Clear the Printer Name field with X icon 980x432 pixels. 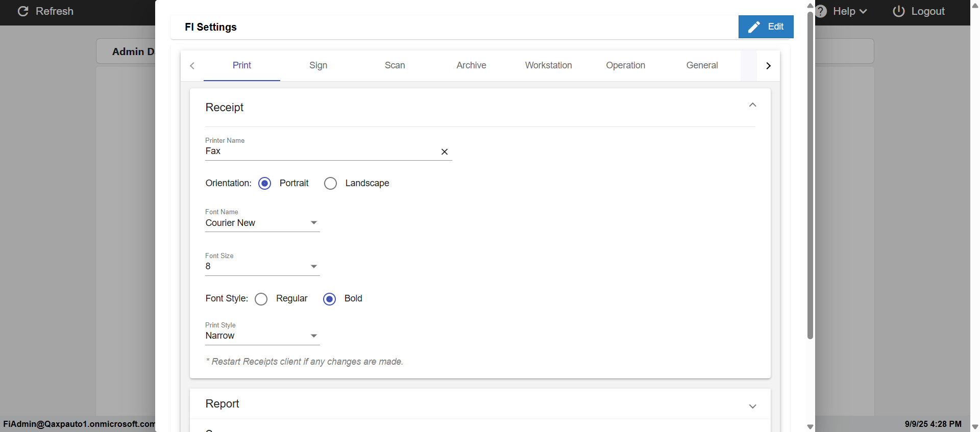click(x=445, y=151)
